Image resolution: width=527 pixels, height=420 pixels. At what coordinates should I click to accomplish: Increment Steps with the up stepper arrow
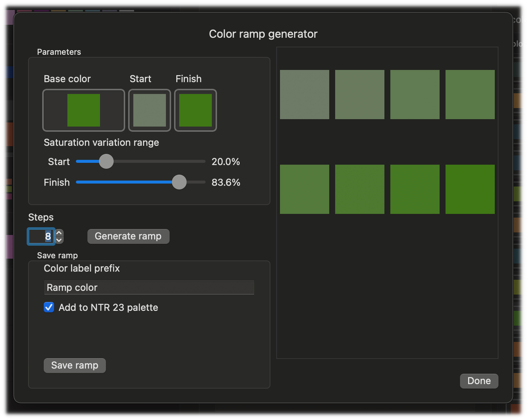click(59, 233)
